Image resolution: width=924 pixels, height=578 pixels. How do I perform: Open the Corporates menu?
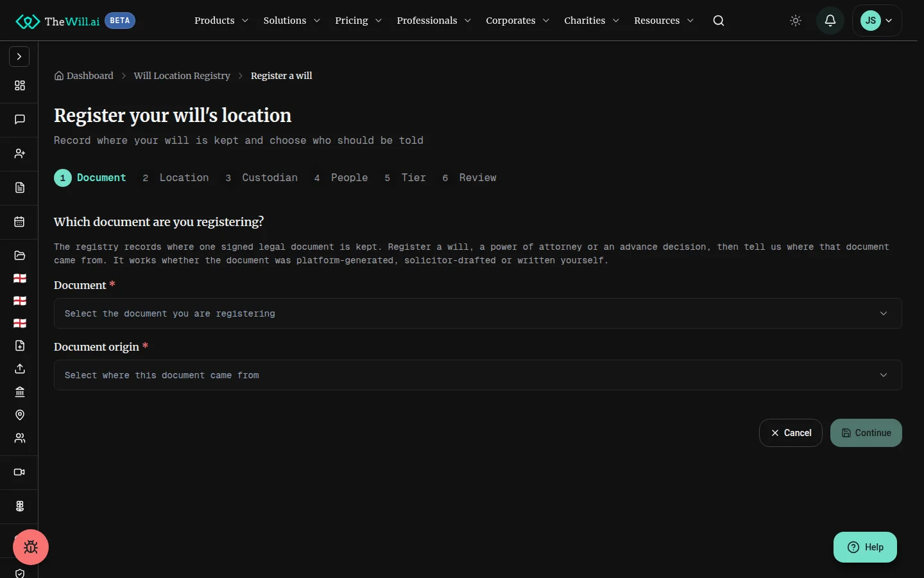point(518,21)
